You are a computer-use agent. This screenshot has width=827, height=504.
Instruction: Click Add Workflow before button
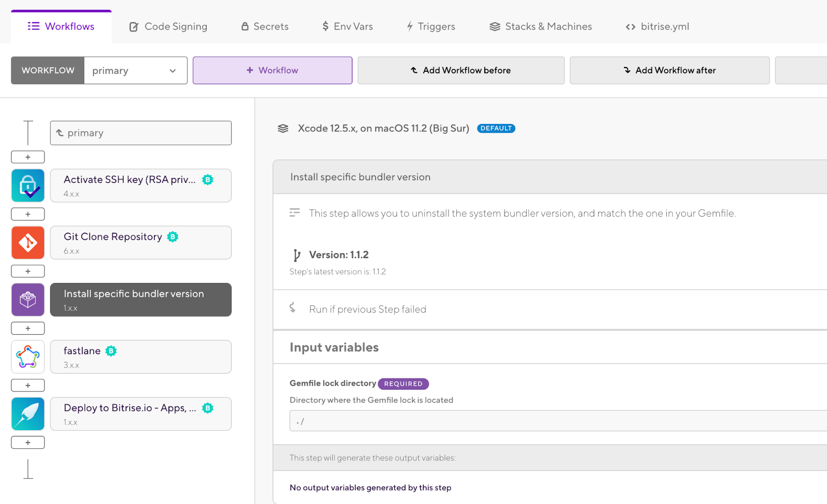point(461,70)
